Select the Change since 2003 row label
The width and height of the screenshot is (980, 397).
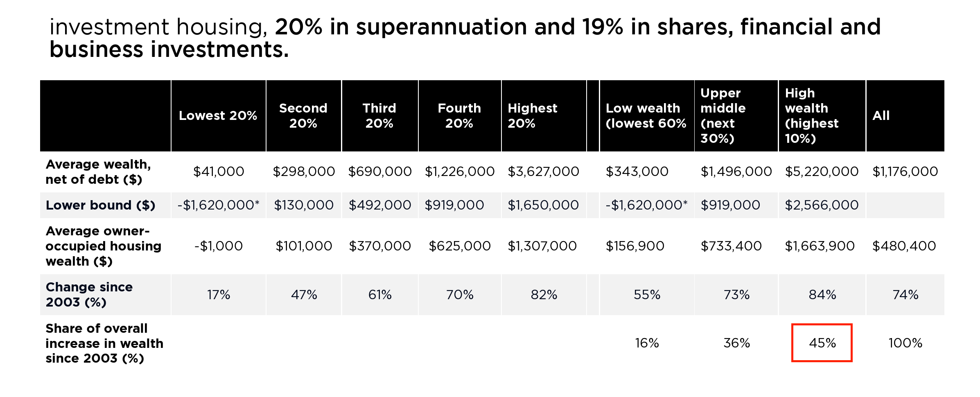click(89, 295)
